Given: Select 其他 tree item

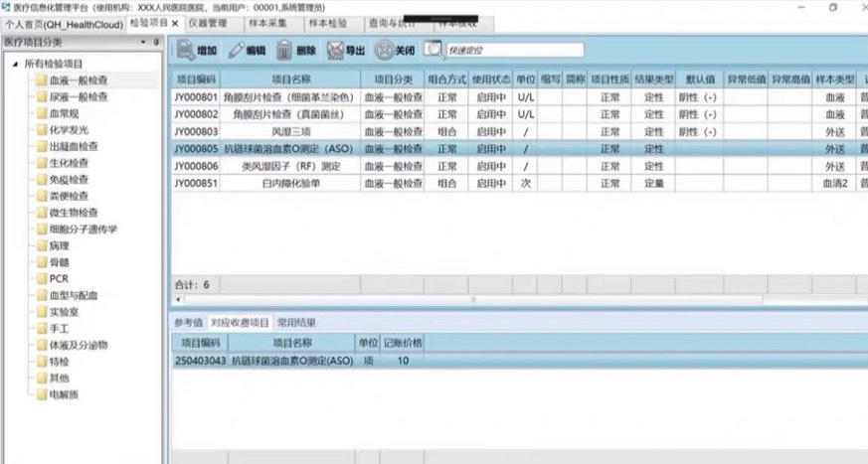Looking at the screenshot, I should [60, 379].
